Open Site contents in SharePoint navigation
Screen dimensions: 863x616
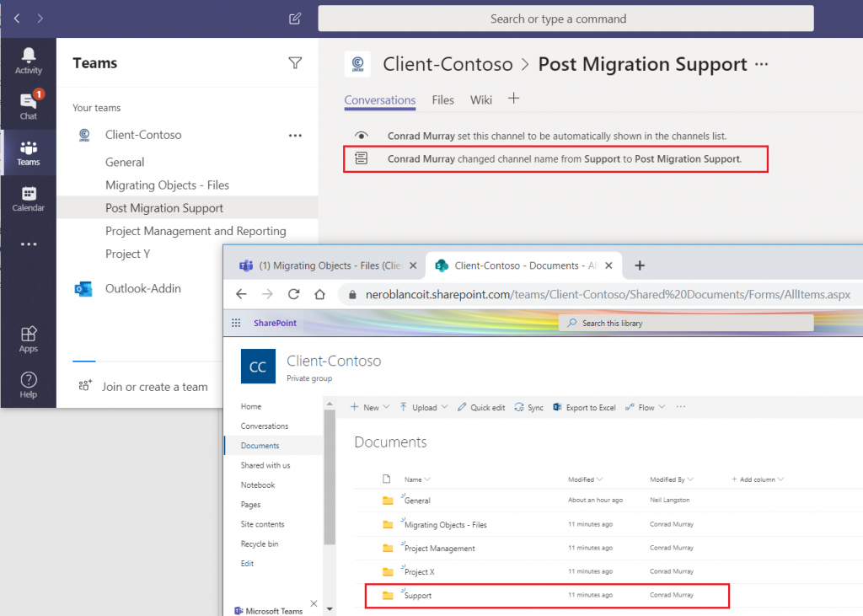coord(263,524)
